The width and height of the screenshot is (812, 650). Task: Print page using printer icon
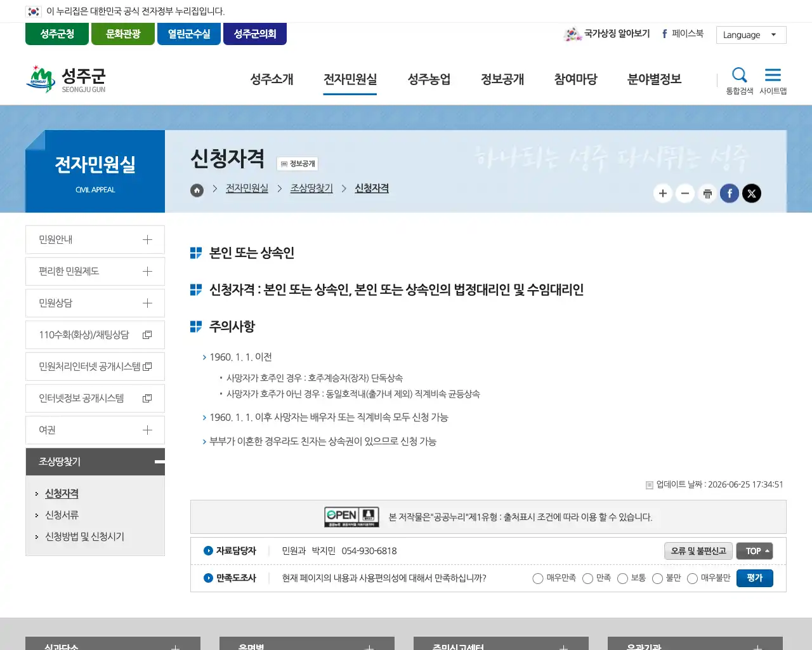[707, 194]
